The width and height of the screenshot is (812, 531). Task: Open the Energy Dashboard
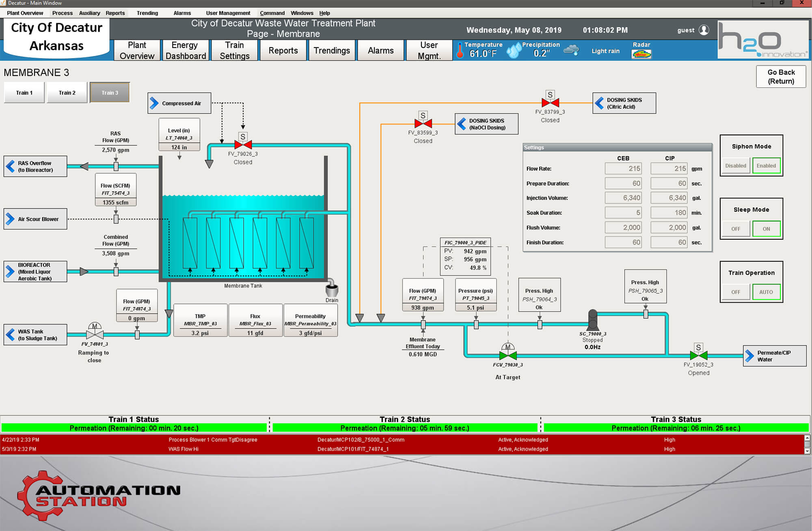185,50
